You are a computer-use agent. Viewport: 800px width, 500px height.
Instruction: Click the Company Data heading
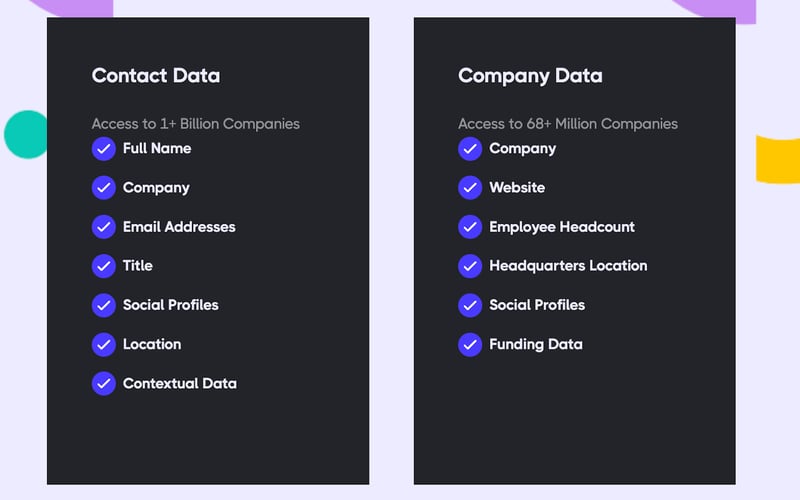(x=530, y=76)
